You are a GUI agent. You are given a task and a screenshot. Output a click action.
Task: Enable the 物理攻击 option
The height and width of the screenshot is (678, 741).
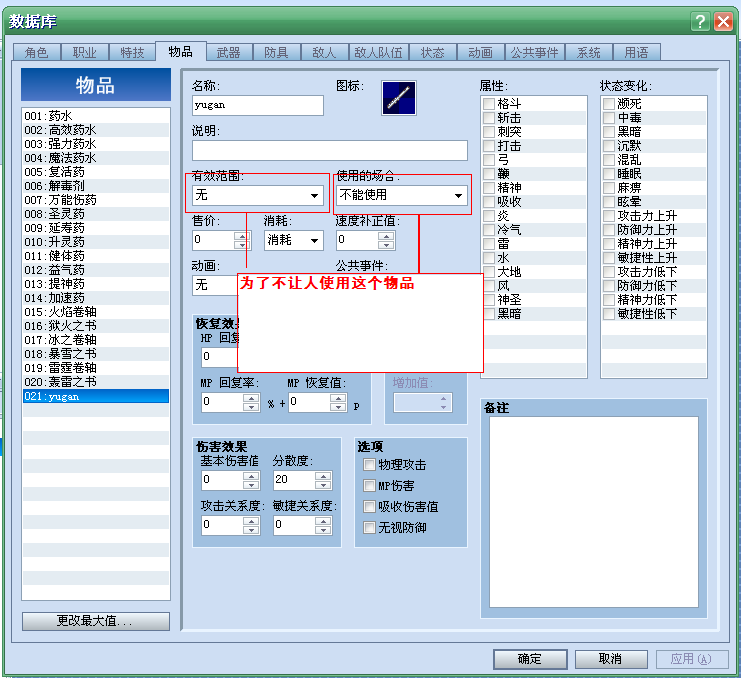pyautogui.click(x=370, y=465)
